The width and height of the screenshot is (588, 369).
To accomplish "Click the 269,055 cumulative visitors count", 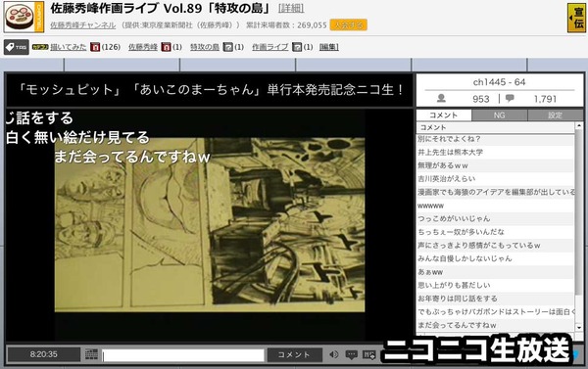I will tap(312, 25).
